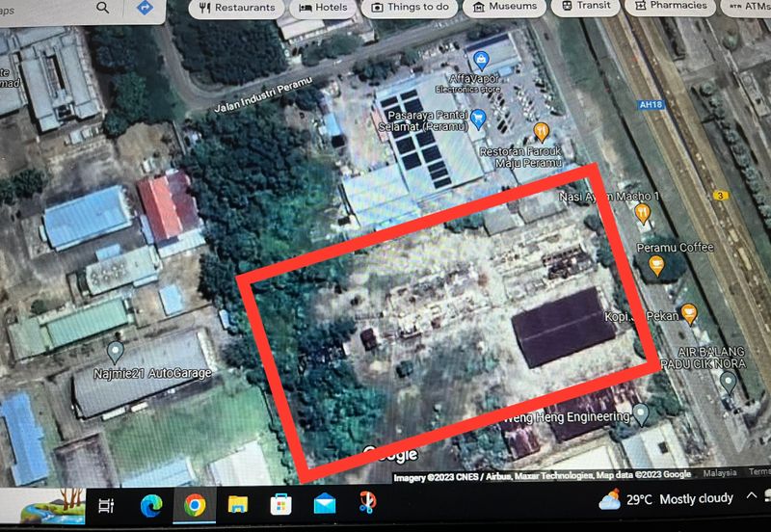771x532 pixels.
Task: Select the Peramu Coffee cafe pin
Action: 656,265
